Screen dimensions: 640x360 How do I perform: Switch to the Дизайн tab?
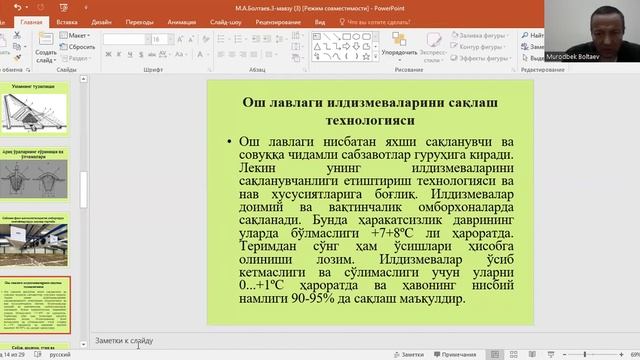click(101, 22)
